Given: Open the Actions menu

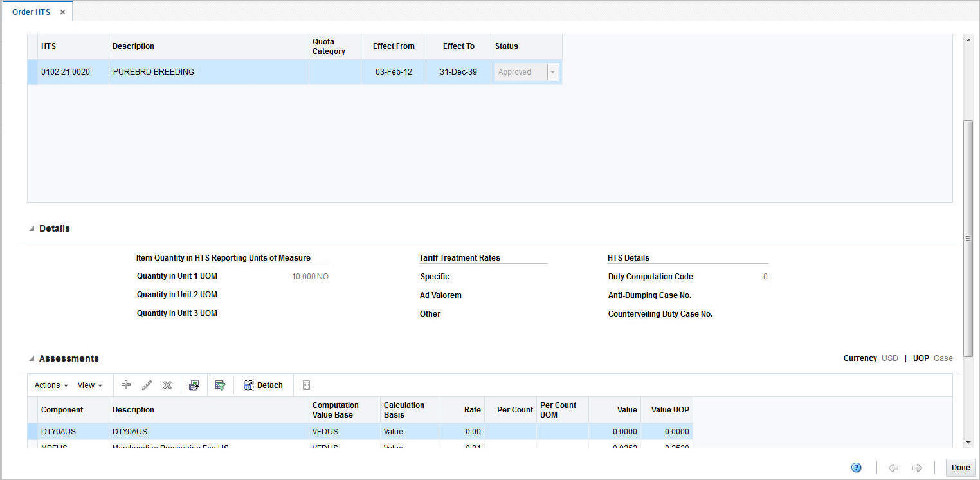Looking at the screenshot, I should (x=50, y=385).
